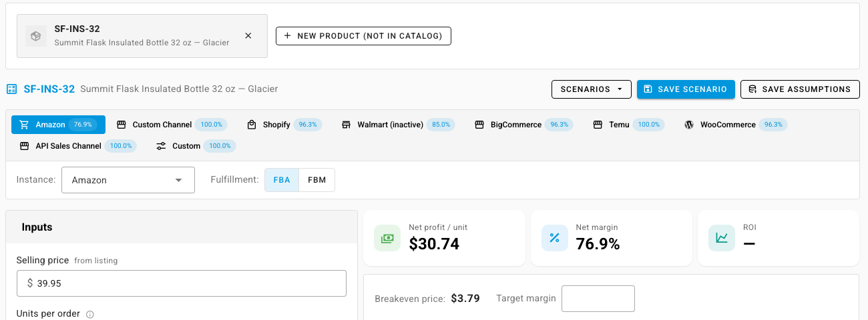The height and width of the screenshot is (320, 868).
Task: Click the Walmart storefront icon
Action: pos(346,125)
